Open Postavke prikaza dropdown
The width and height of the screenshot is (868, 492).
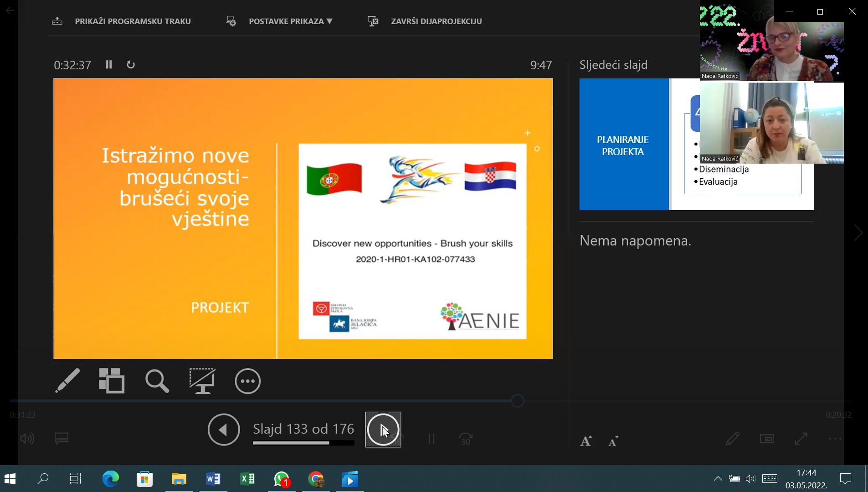coord(279,21)
